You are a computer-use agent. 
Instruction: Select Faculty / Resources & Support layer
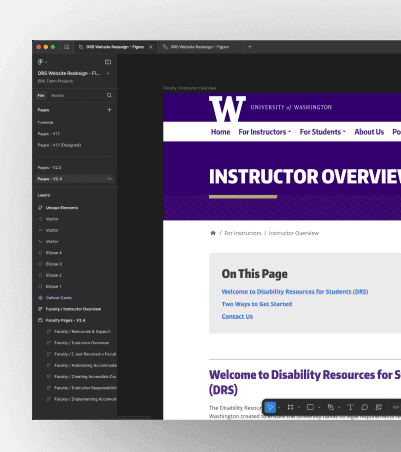82,332
